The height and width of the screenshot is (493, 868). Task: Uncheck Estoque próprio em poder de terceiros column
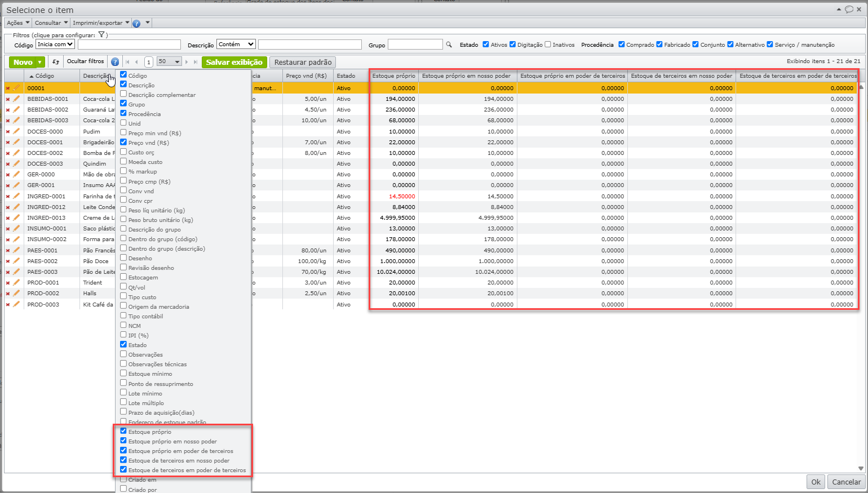[x=123, y=451]
